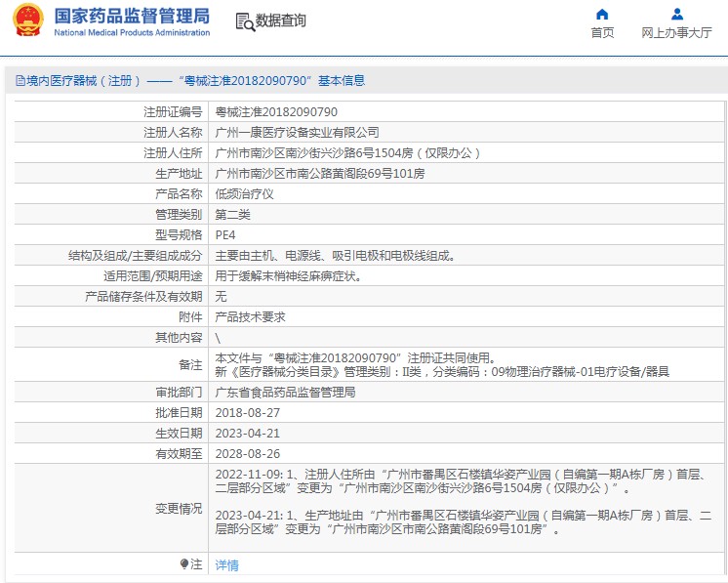Click storage condition value 无

[x=221, y=296]
